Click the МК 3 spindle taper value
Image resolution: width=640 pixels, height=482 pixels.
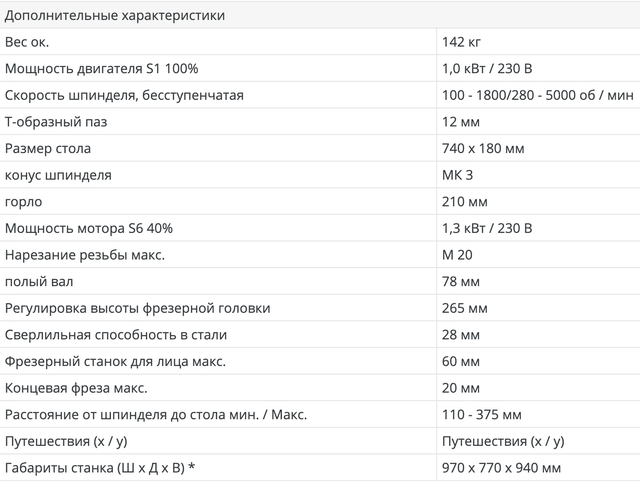(x=458, y=175)
